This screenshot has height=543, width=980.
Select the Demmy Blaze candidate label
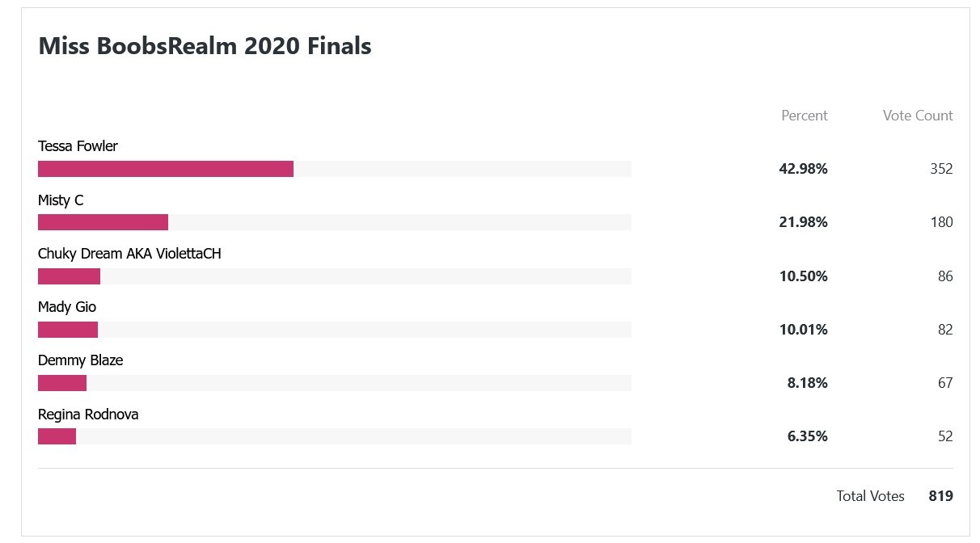click(80, 360)
